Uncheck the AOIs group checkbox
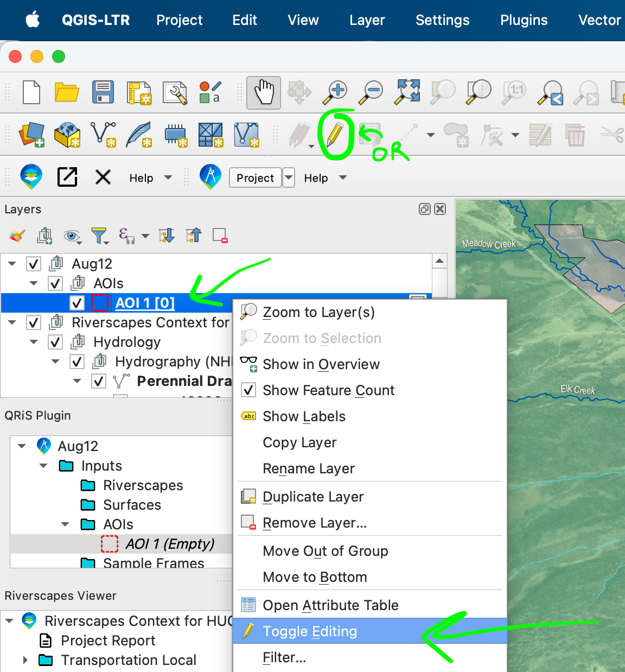This screenshot has width=625, height=672. coord(55,283)
